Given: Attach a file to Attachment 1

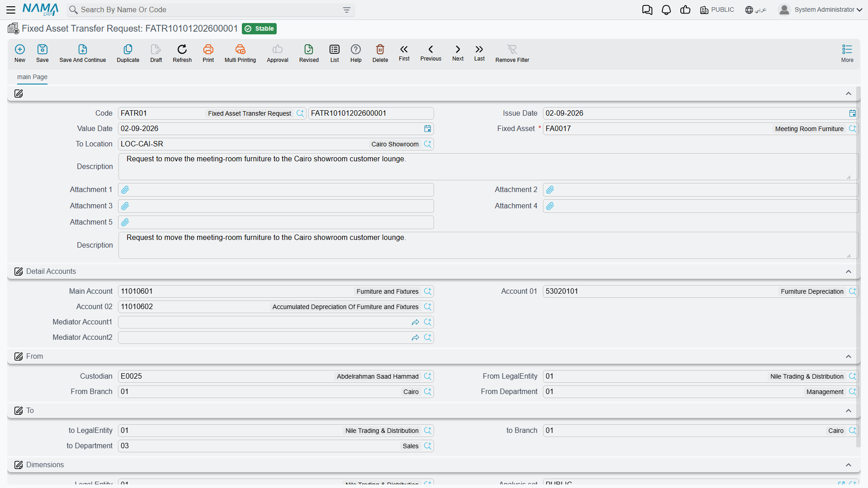Looking at the screenshot, I should click(125, 190).
